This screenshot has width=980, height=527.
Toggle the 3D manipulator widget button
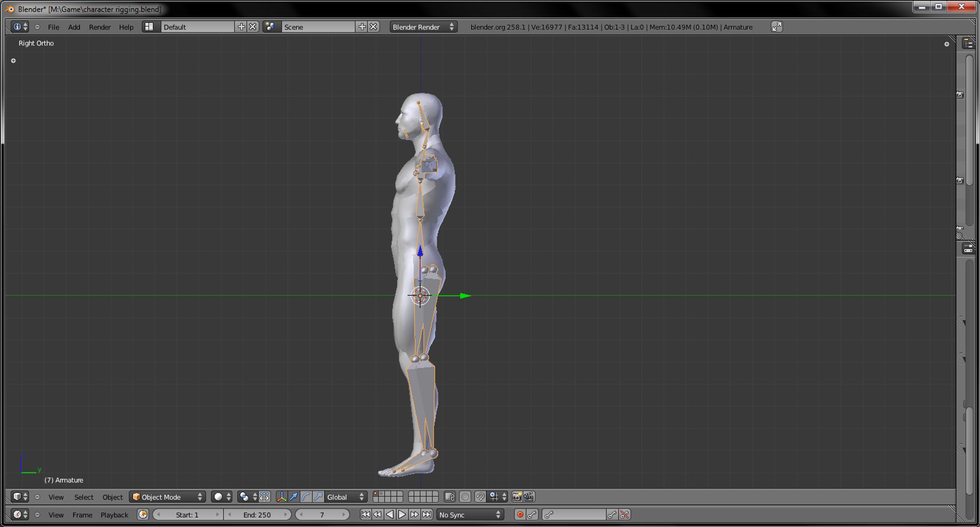(x=281, y=497)
